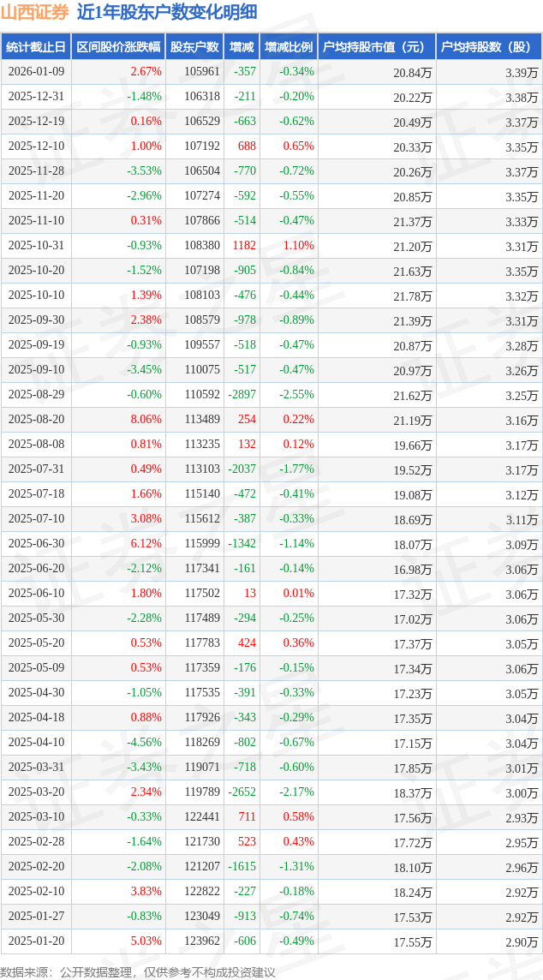Select the 增减比例 column header
The image size is (543, 980).
point(289,47)
